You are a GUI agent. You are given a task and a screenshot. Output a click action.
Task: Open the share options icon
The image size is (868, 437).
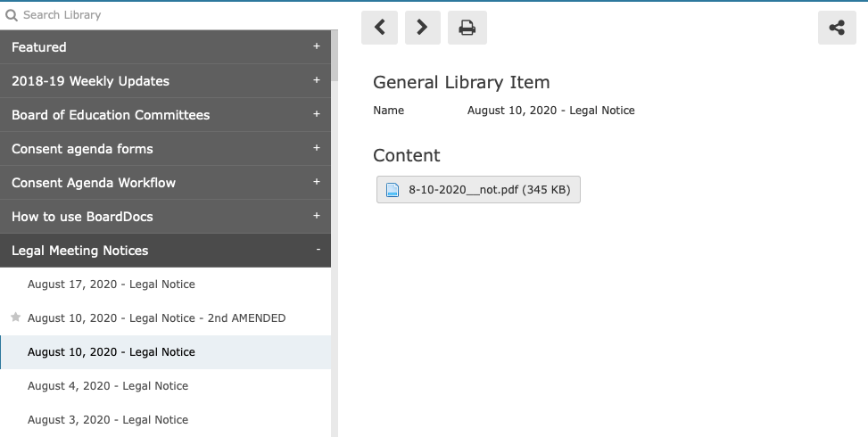coord(837,27)
